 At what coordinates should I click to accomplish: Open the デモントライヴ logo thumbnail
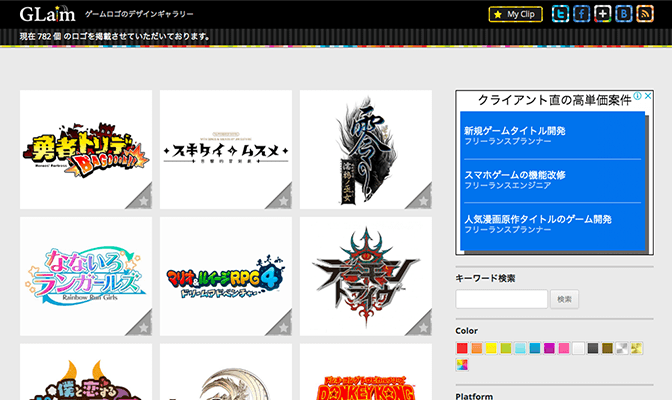click(366, 276)
